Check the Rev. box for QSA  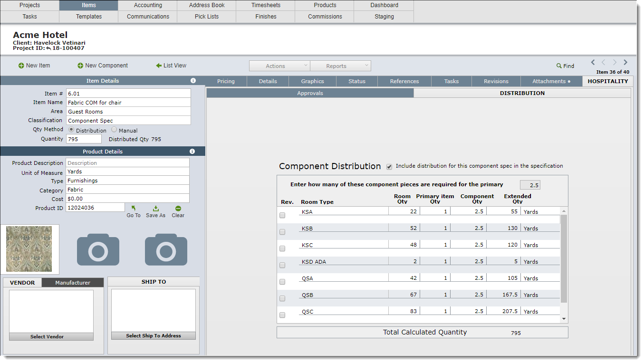pos(282,282)
